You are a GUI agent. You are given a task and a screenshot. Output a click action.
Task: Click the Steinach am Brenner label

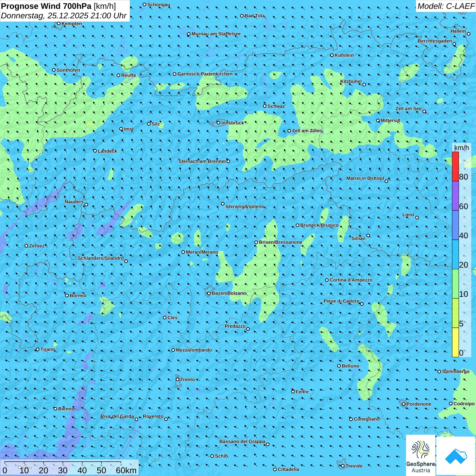[202, 161]
